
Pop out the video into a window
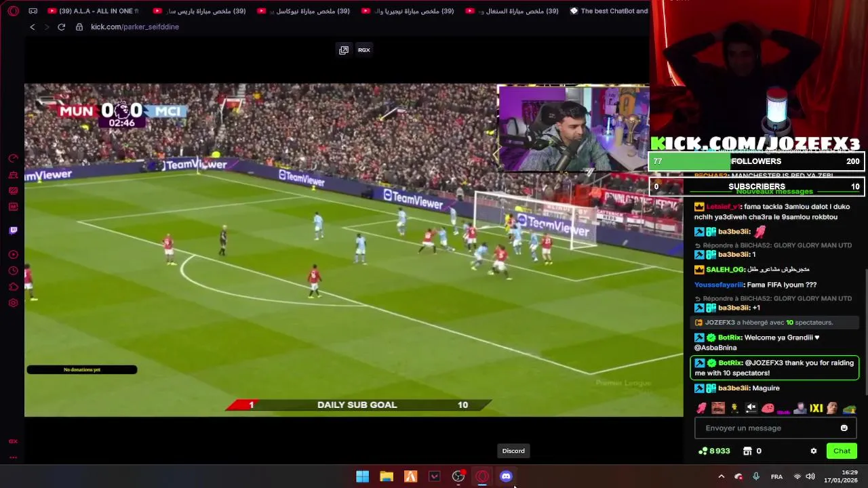point(344,50)
